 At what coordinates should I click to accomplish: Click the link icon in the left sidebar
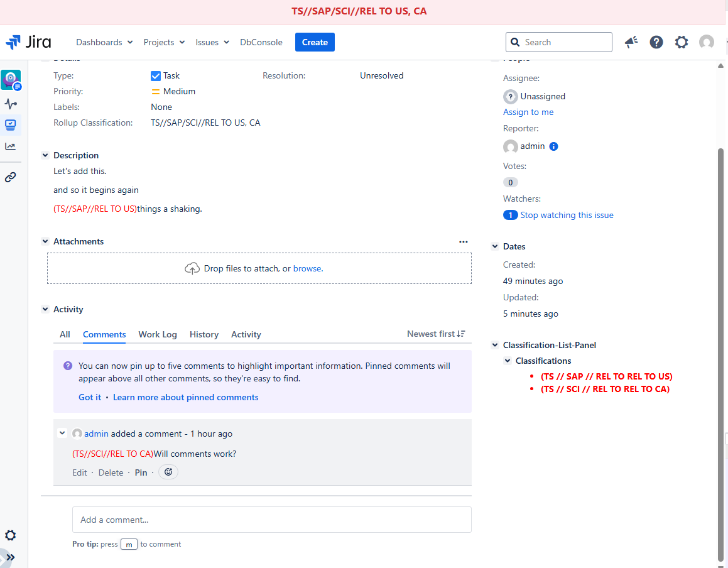pyautogui.click(x=11, y=177)
